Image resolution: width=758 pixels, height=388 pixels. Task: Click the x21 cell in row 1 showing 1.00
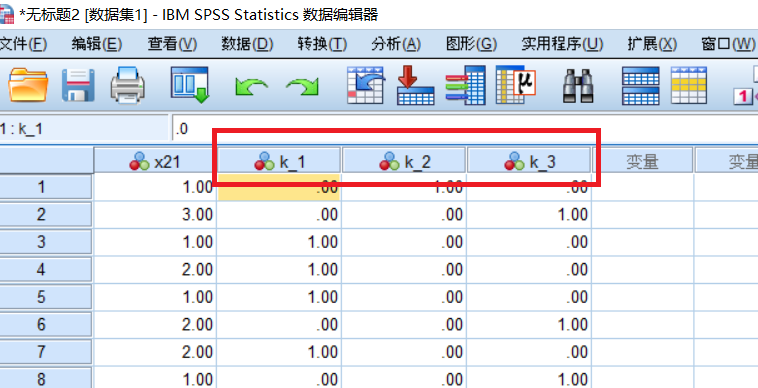point(155,187)
